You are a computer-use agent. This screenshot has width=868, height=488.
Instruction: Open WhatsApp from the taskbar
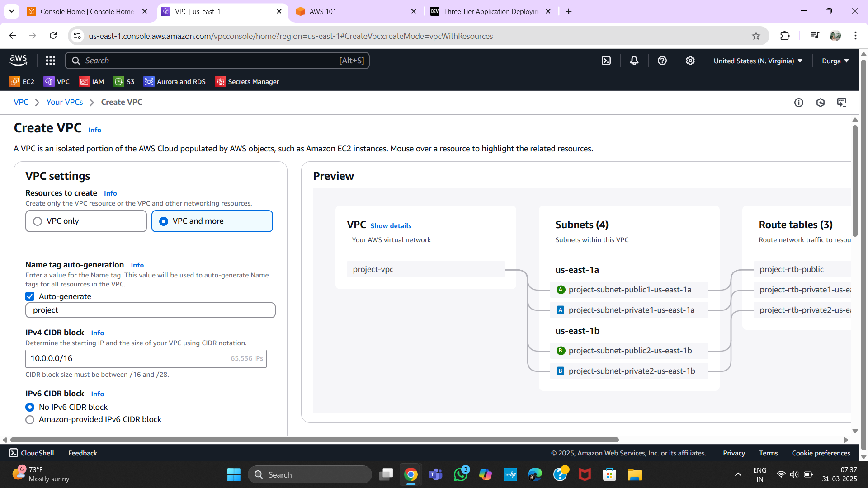(x=461, y=474)
